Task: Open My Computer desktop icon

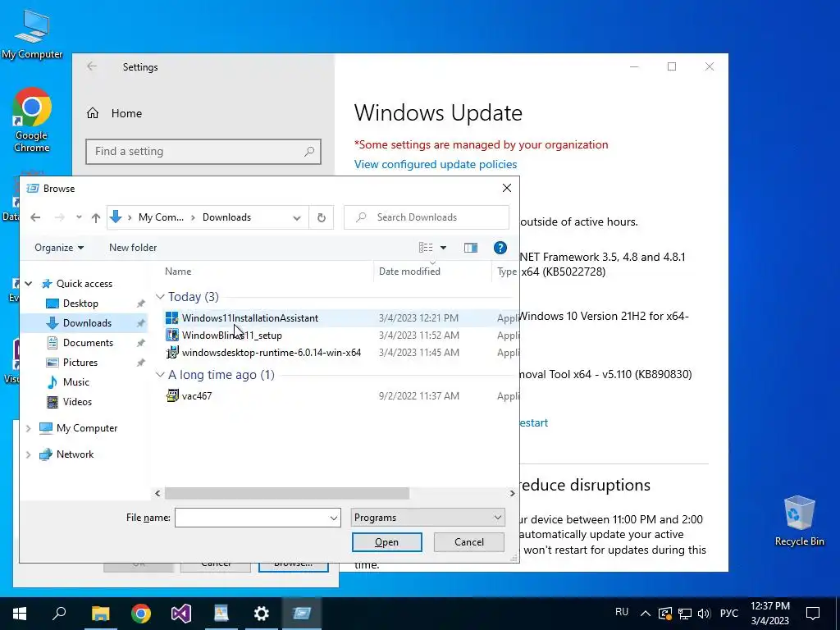Action: tap(32, 34)
